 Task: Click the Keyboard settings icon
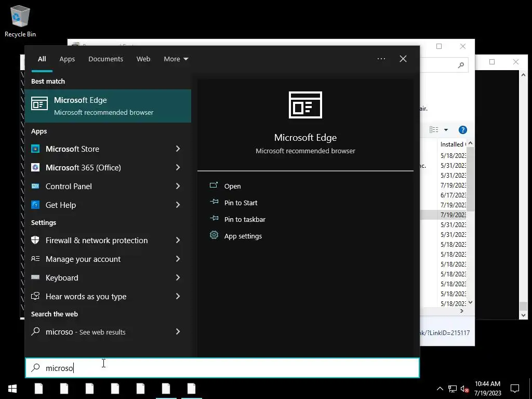[x=35, y=277]
